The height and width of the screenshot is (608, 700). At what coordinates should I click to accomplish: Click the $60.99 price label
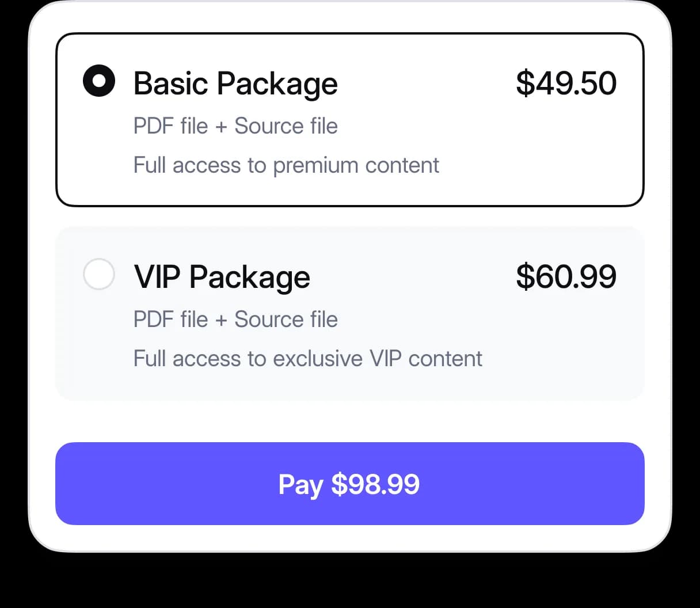click(566, 276)
